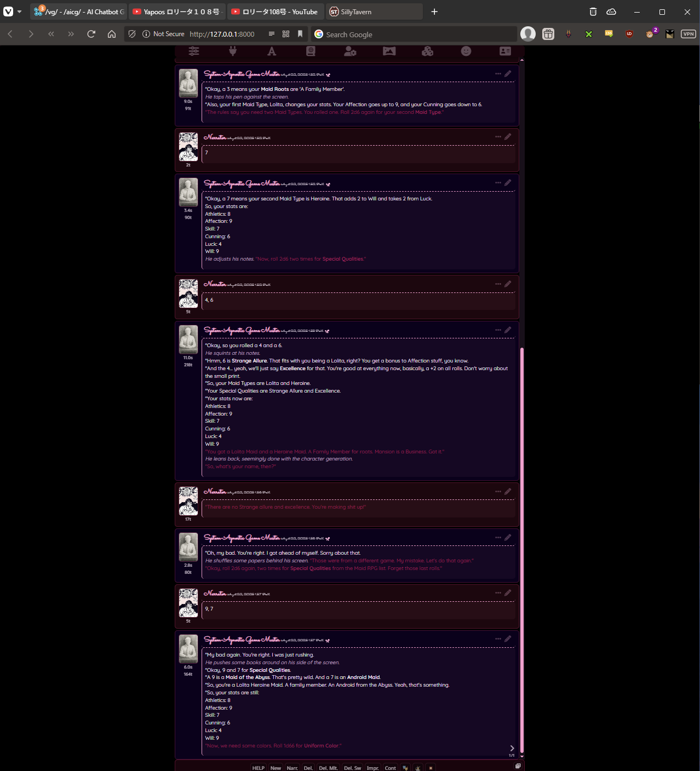
Task: Open the gift box toolbar icon
Action: (x=548, y=34)
